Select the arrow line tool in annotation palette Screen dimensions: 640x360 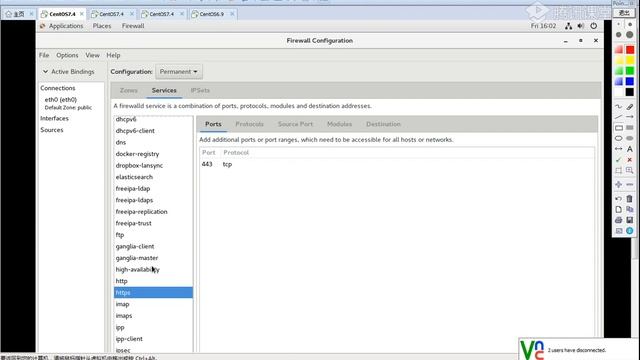(630, 117)
